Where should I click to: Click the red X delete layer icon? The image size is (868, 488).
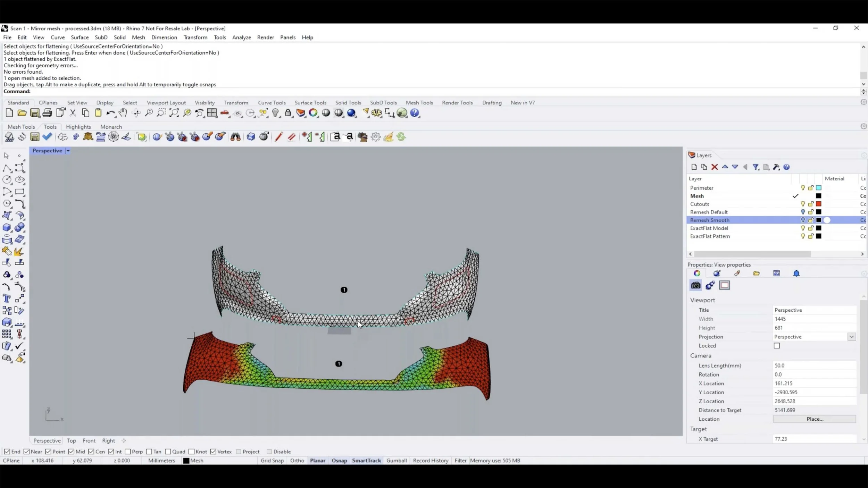coord(714,167)
